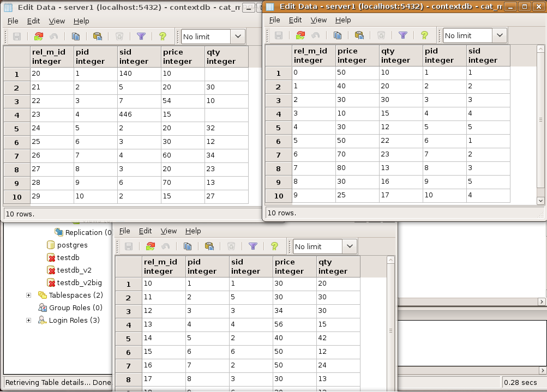This screenshot has height=392, width=547.
Task: Click cell 446 in top-left table
Action: 139,114
